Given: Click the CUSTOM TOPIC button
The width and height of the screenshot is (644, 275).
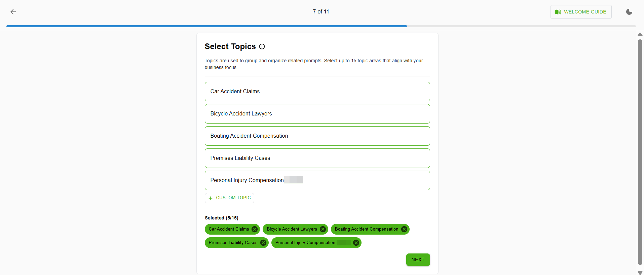Looking at the screenshot, I should click(x=229, y=198).
